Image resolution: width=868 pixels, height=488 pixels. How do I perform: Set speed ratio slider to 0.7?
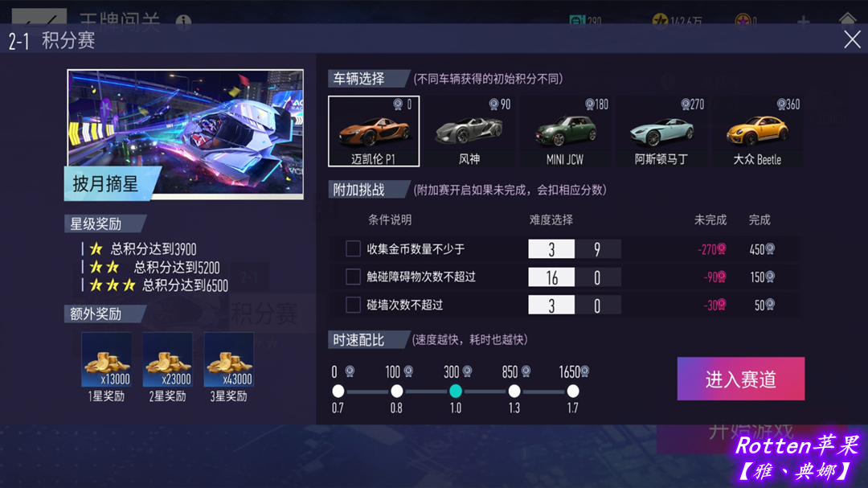(338, 391)
